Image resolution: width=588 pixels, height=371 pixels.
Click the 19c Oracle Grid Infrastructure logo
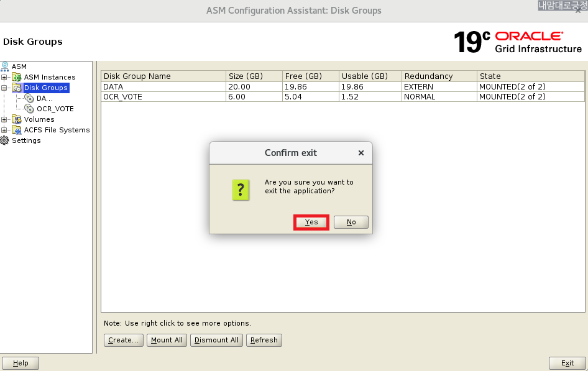click(518, 42)
